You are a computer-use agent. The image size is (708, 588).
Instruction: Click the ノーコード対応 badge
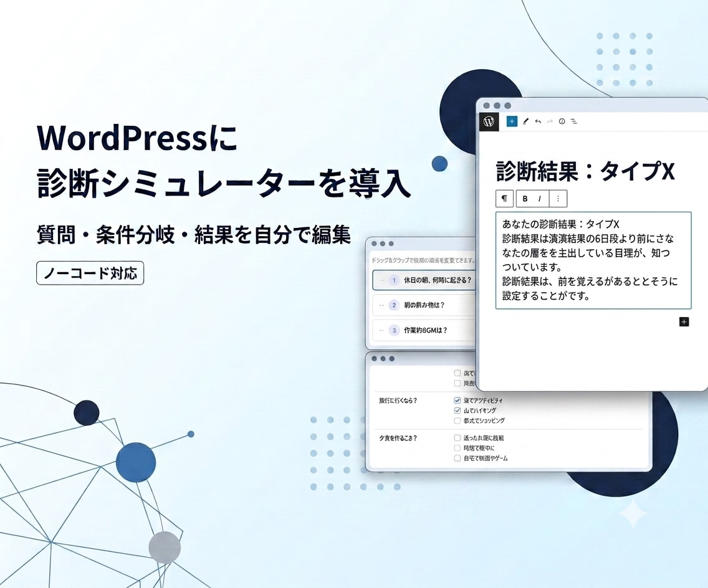click(x=90, y=273)
